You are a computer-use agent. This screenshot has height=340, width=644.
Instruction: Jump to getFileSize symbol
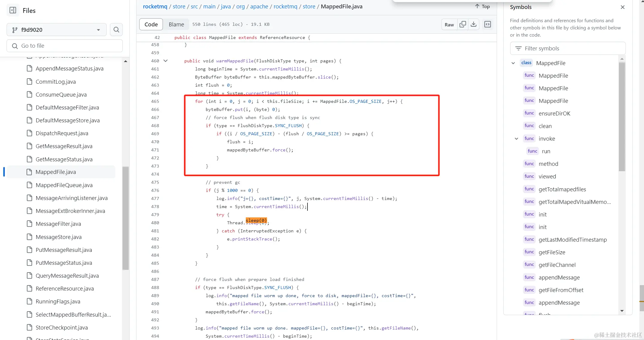click(552, 252)
